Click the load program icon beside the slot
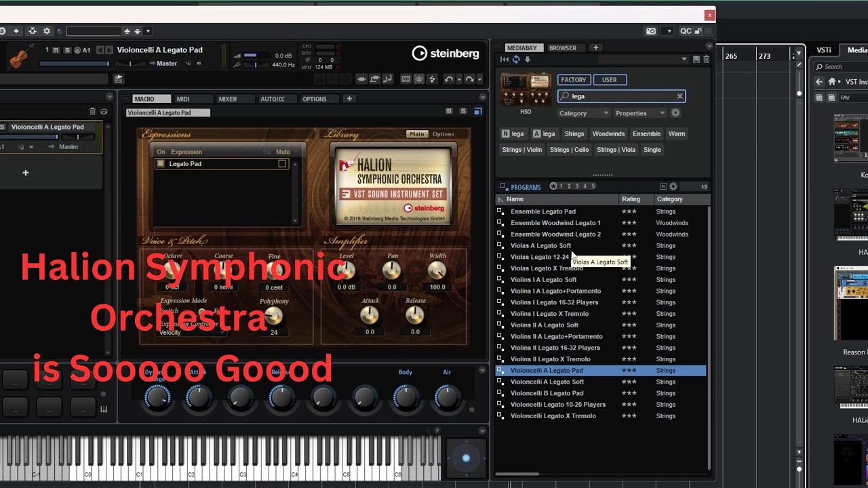Viewport: 868px width, 488px height. click(119, 79)
